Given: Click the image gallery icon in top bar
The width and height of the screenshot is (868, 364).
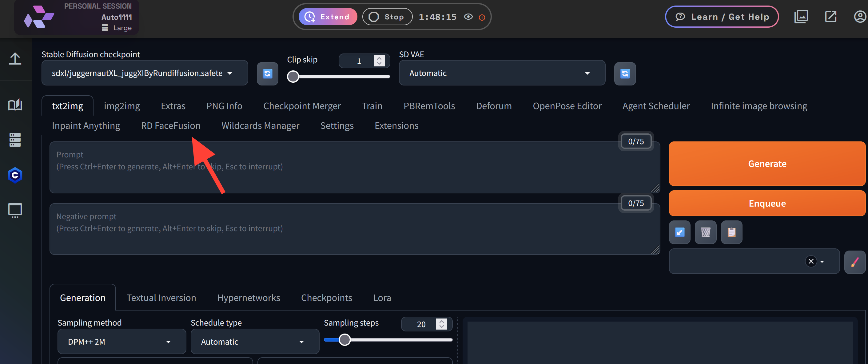Looking at the screenshot, I should [801, 16].
